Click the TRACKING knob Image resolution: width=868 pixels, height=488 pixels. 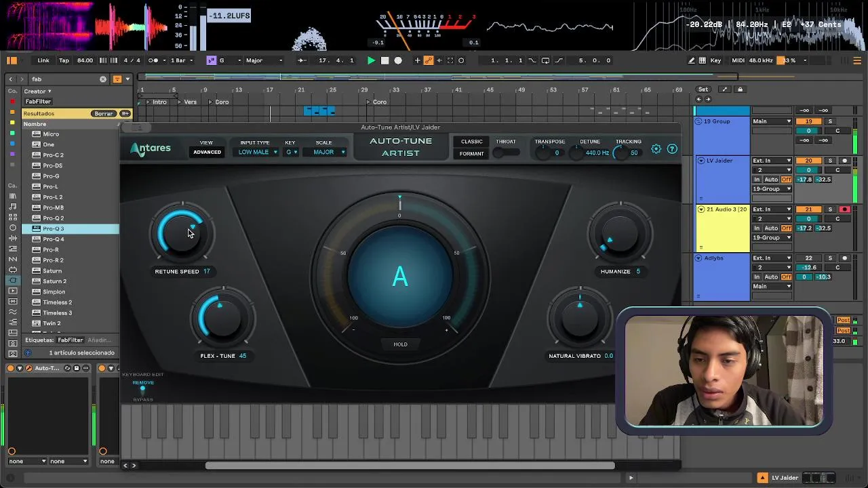pos(620,152)
